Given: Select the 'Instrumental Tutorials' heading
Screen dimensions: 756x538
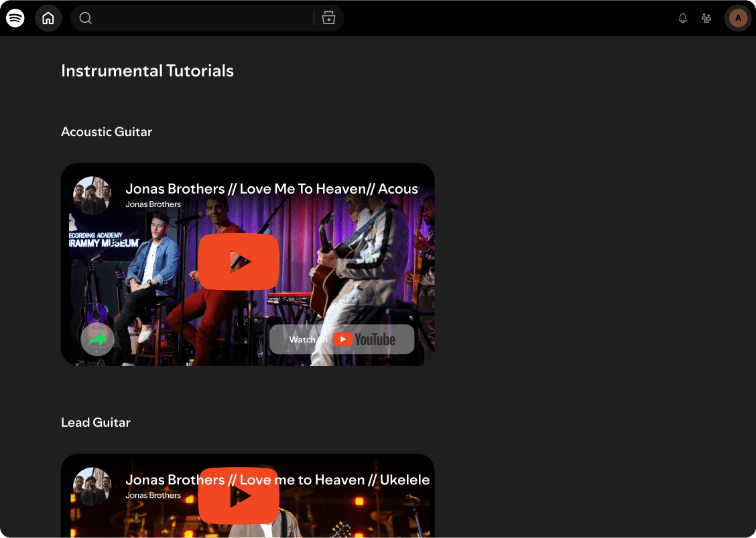Looking at the screenshot, I should click(x=147, y=71).
